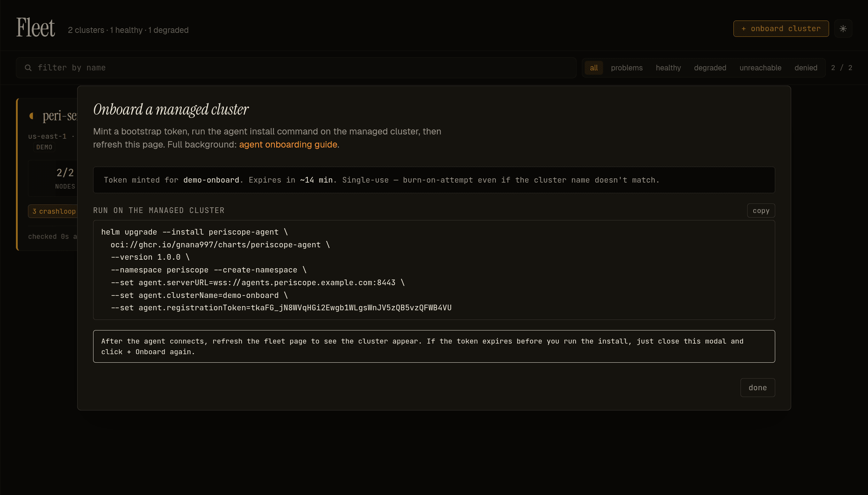Viewport: 868px width, 495px height.
Task: Select the all filter tab
Action: 594,68
